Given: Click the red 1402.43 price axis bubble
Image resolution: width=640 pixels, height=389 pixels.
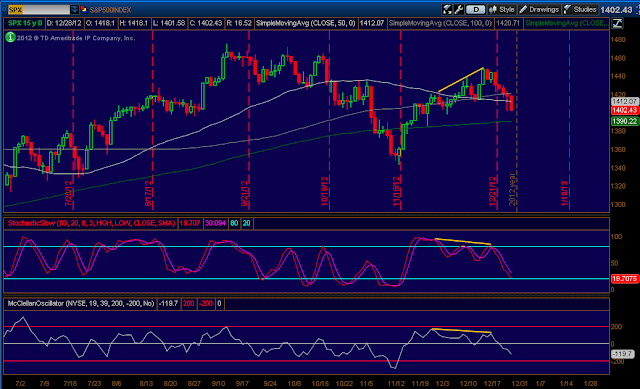Looking at the screenshot, I should coord(624,110).
